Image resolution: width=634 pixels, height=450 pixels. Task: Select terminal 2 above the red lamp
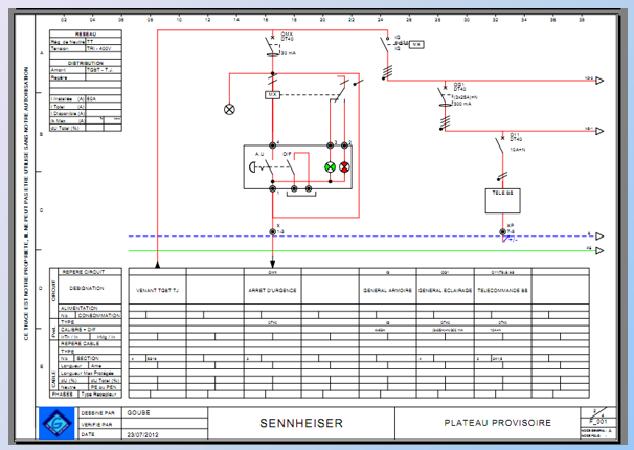344,145
